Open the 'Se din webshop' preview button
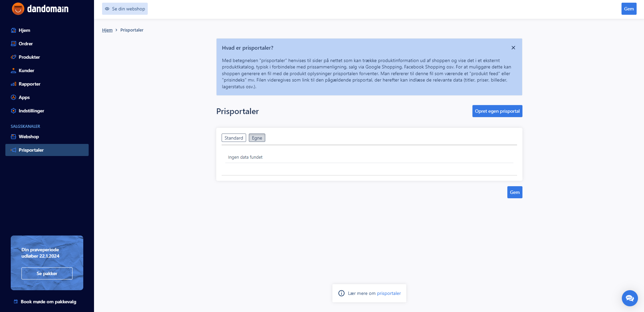644x312 pixels. pos(125,9)
